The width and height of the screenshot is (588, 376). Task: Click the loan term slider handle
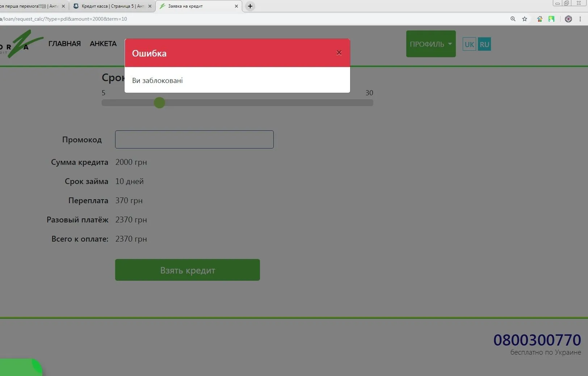[x=159, y=103]
